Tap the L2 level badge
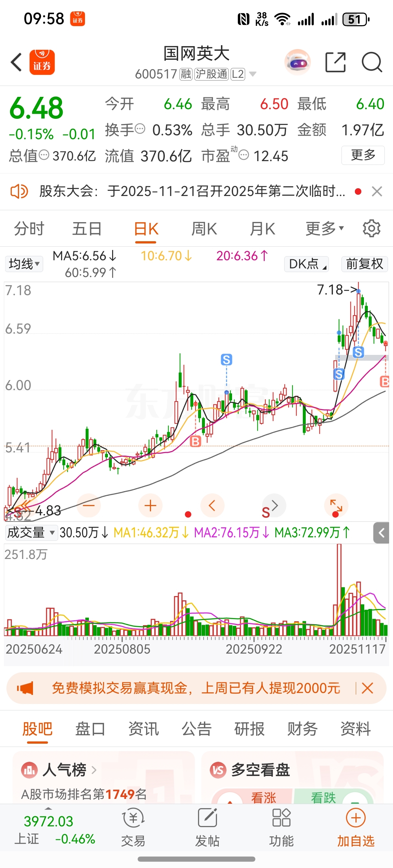393x868 pixels. click(238, 74)
